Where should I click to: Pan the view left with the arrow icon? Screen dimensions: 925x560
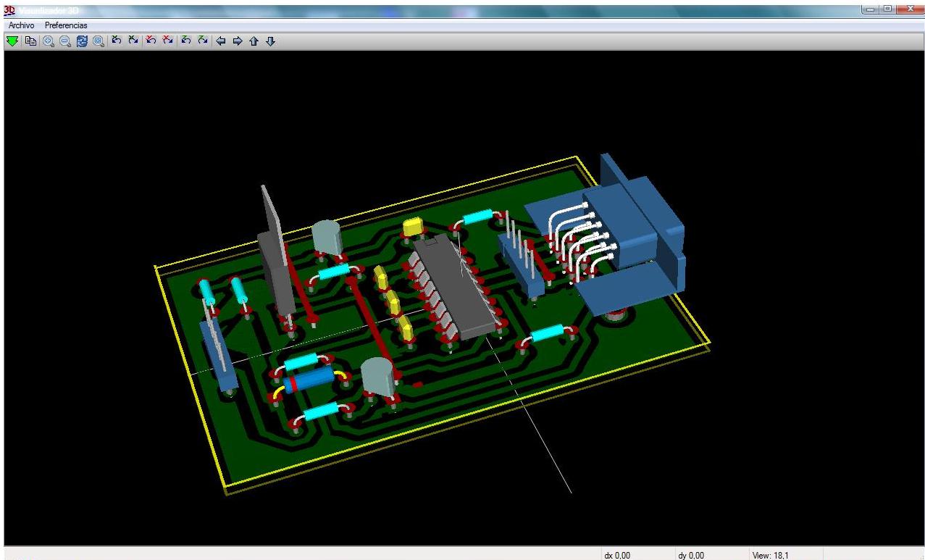(221, 41)
